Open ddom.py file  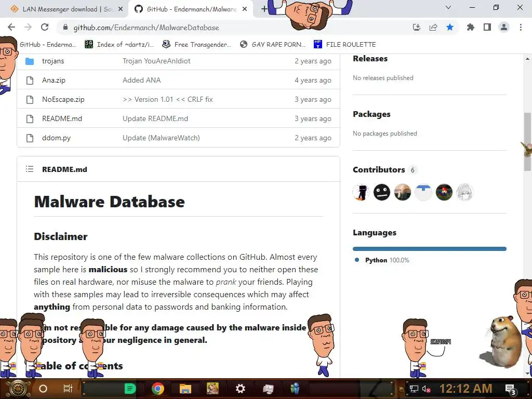(56, 138)
